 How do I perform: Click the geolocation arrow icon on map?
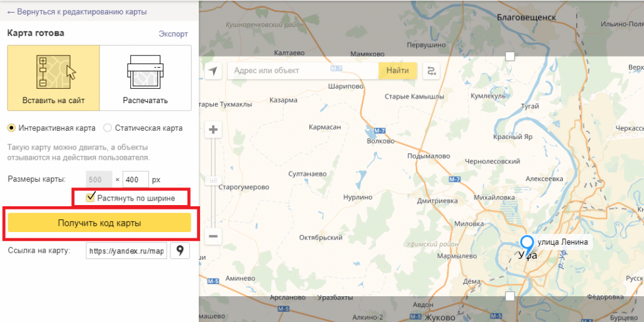[213, 71]
